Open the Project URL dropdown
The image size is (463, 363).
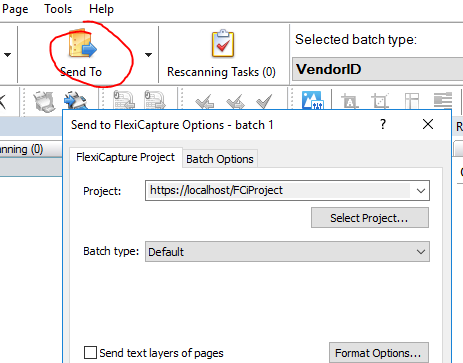pyautogui.click(x=421, y=191)
